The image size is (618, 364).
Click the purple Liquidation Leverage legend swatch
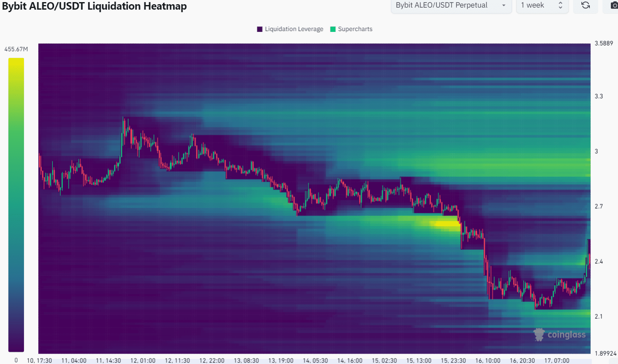point(260,29)
